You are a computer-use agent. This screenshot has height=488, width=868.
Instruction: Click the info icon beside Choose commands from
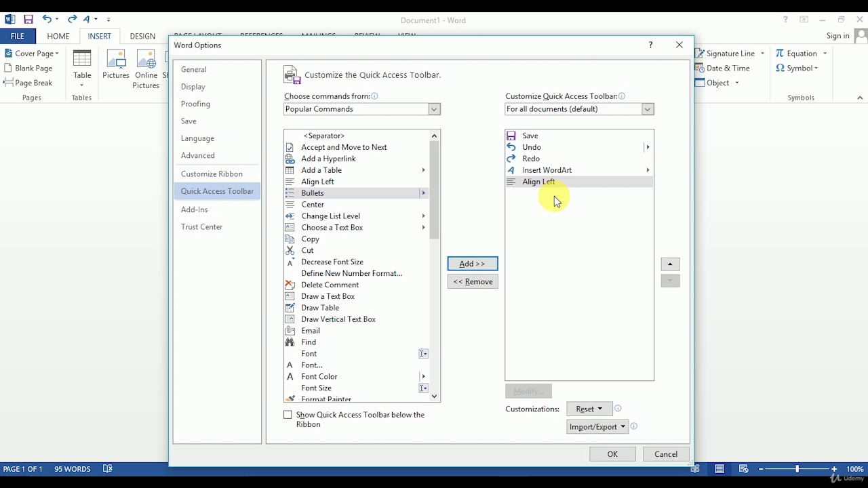tap(374, 96)
